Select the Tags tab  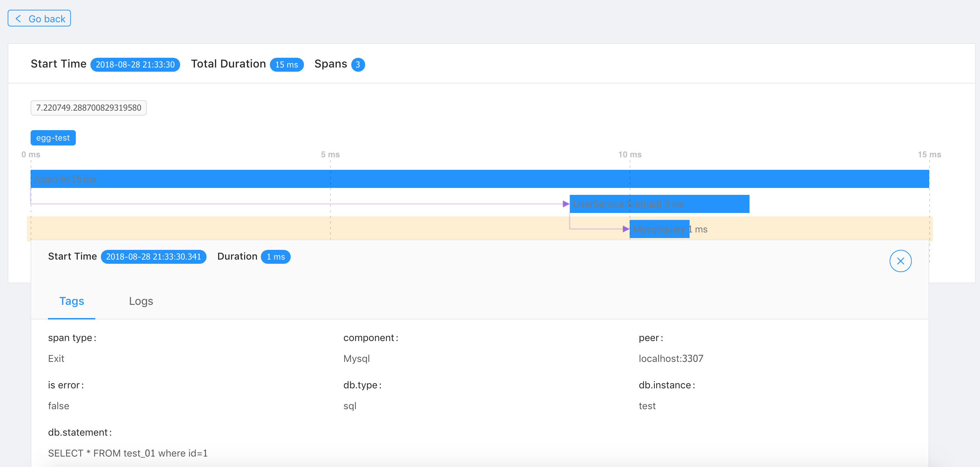click(71, 302)
